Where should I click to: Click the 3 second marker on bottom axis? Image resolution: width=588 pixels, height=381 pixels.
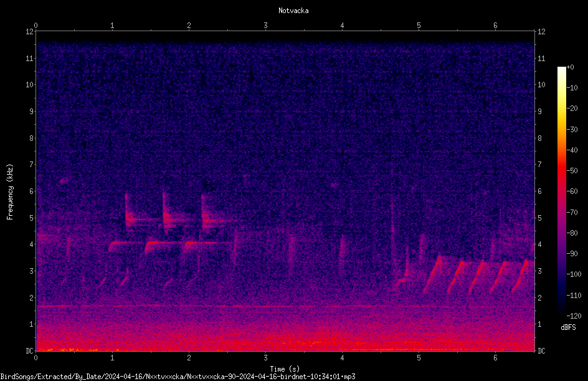pos(265,358)
